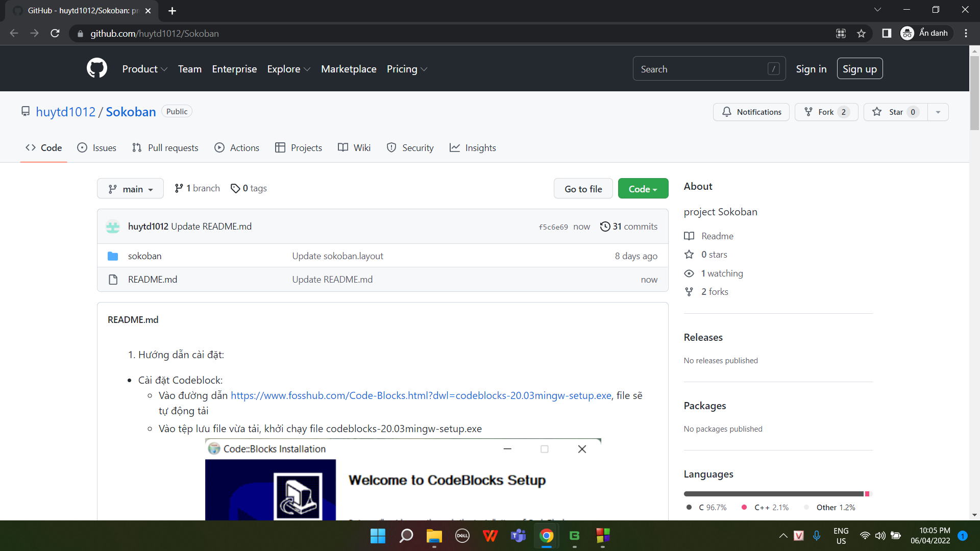Open the Insights tab
980x551 pixels.
pyautogui.click(x=473, y=147)
